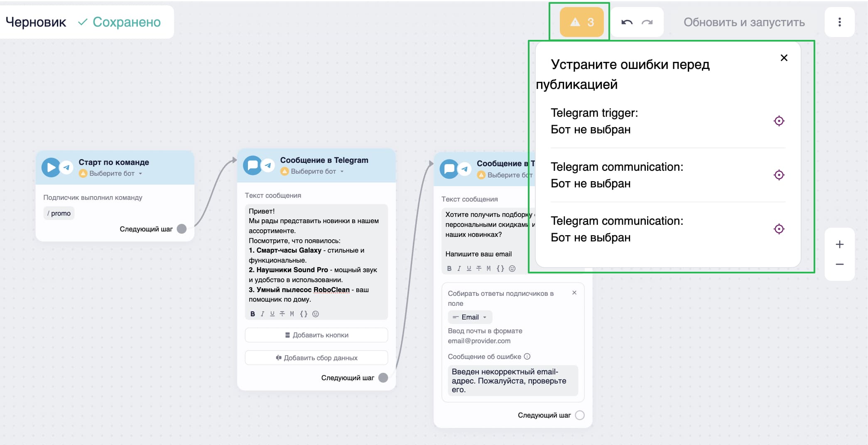Zoom out of the canvas with minus
This screenshot has width=868, height=445.
839,264
